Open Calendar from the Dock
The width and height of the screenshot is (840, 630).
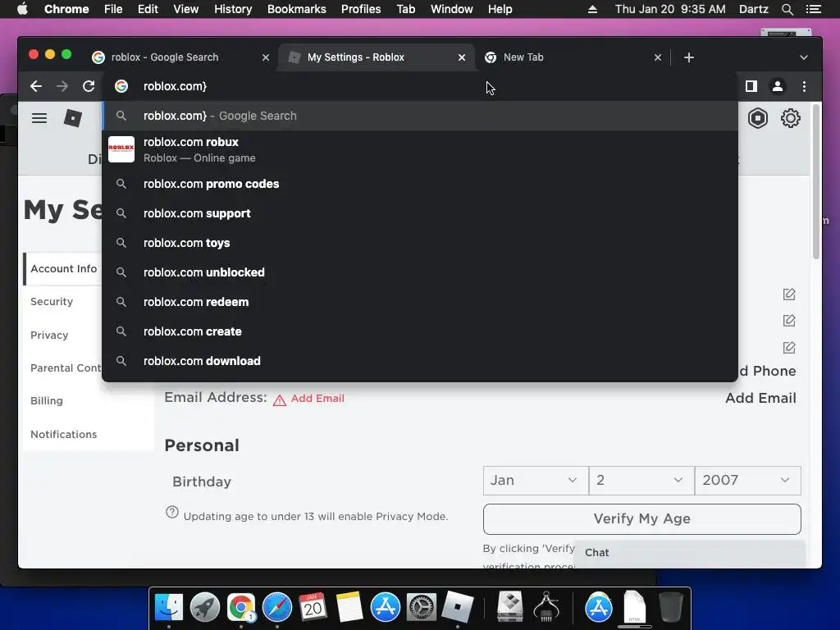click(313, 608)
